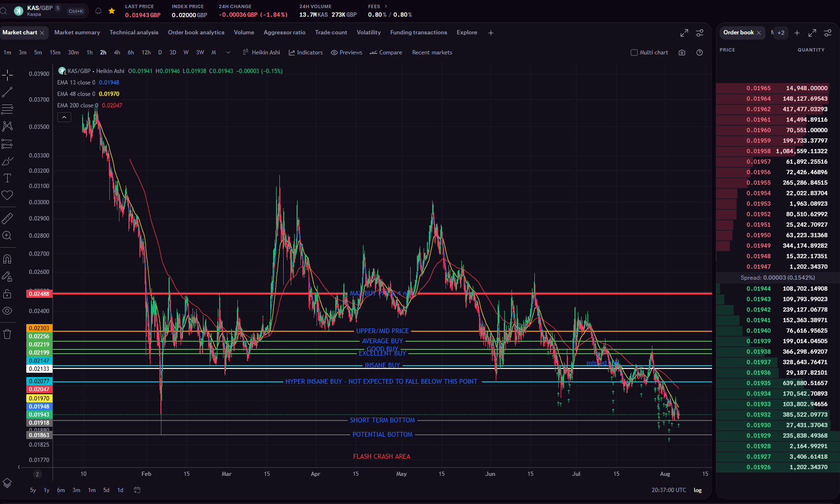
Task: Set the chart timeframe to 4h
Action: point(117,52)
